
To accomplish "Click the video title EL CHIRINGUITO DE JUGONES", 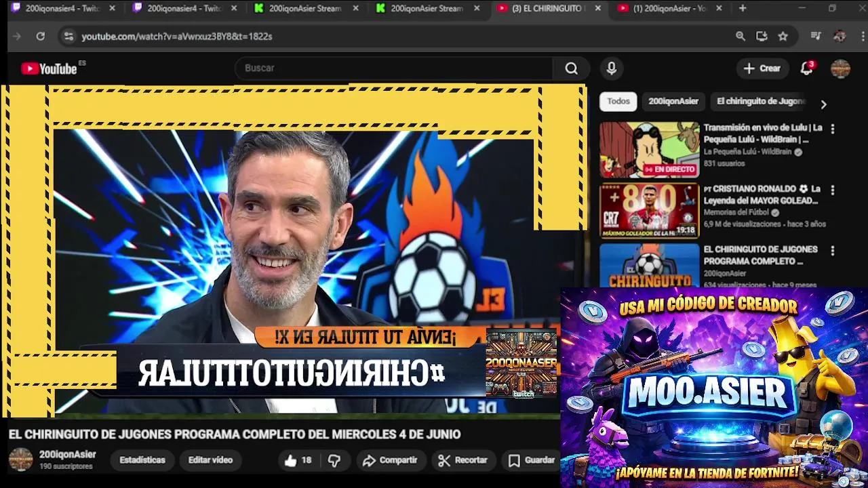I will (x=235, y=434).
